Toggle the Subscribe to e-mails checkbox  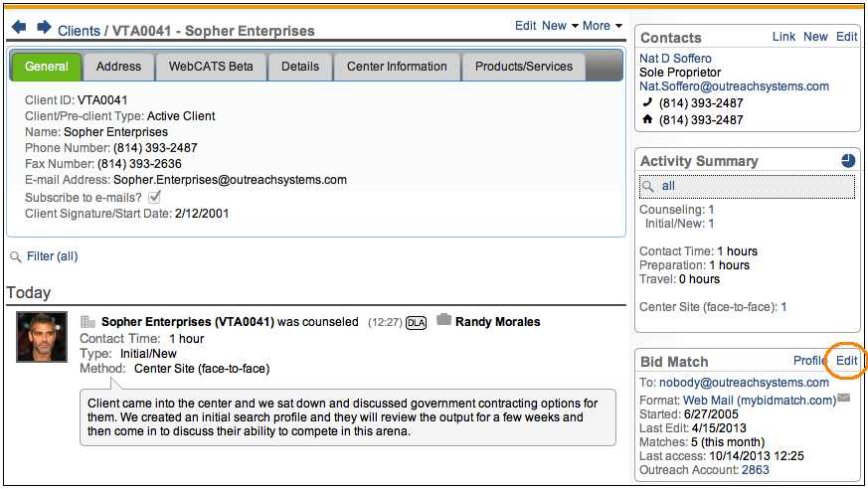pyautogui.click(x=154, y=197)
